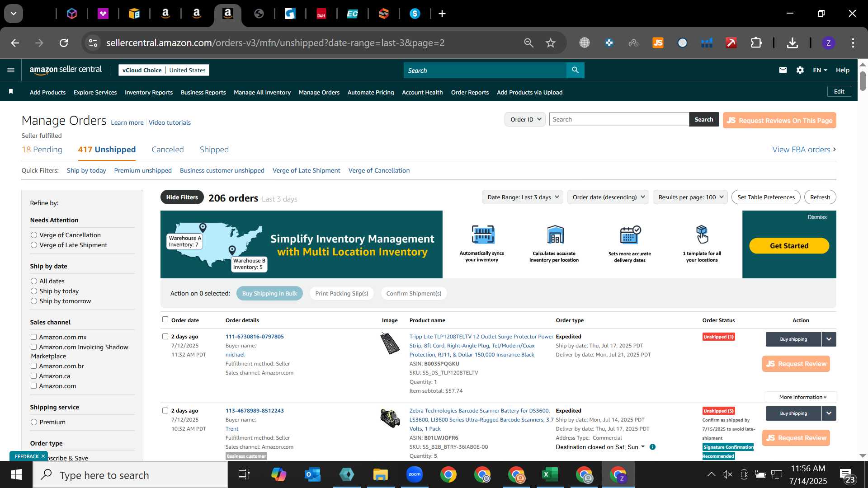Viewport: 868px width, 488px height.
Task: Check the Amazon.ca sales channel box
Action: click(x=33, y=376)
